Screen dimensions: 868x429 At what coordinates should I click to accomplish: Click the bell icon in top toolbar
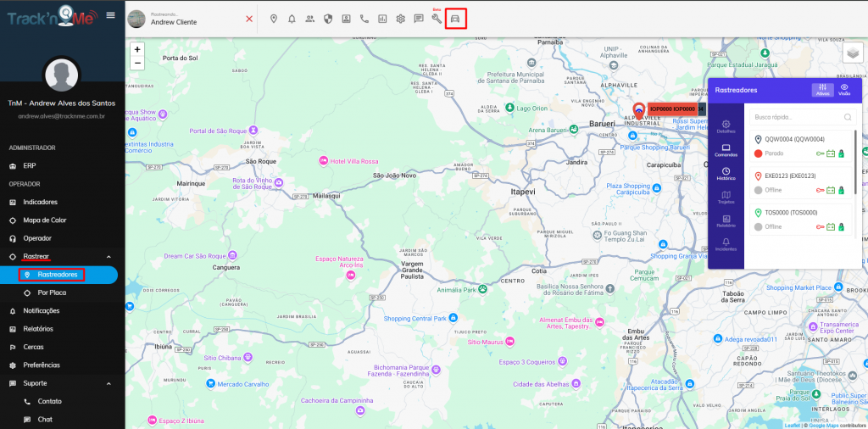tap(292, 19)
